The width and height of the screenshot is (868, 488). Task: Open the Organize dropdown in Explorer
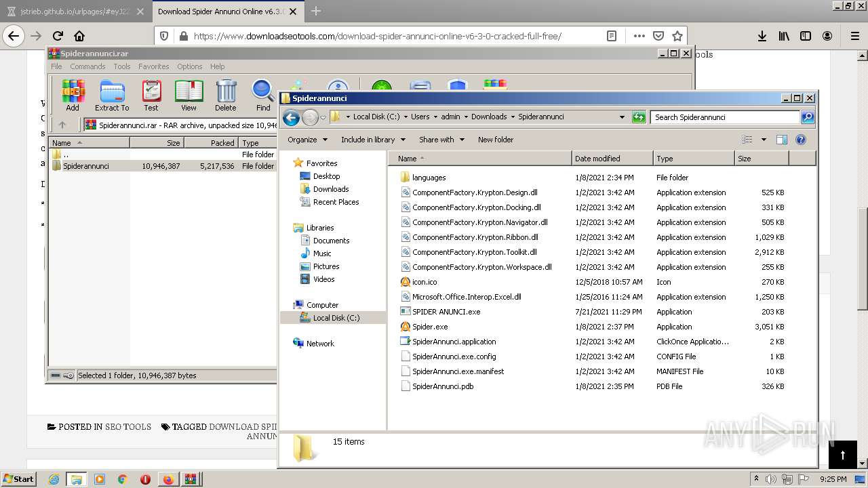click(x=307, y=140)
